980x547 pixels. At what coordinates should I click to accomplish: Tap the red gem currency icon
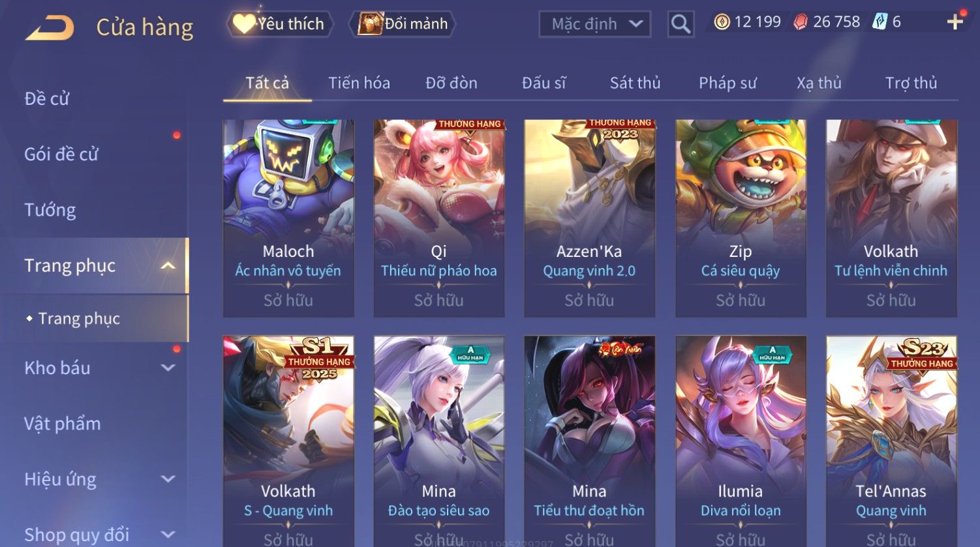(800, 22)
